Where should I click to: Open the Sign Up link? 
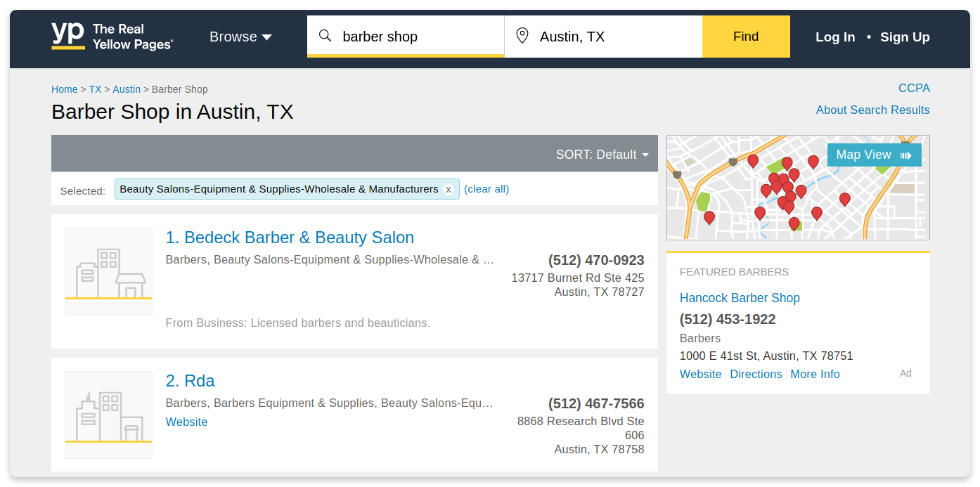coord(905,37)
